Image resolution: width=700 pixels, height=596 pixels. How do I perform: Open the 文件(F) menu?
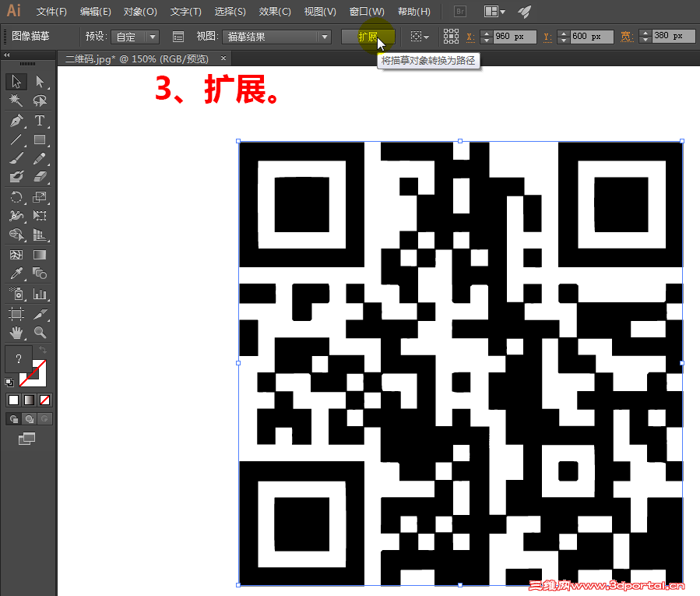coord(51,12)
